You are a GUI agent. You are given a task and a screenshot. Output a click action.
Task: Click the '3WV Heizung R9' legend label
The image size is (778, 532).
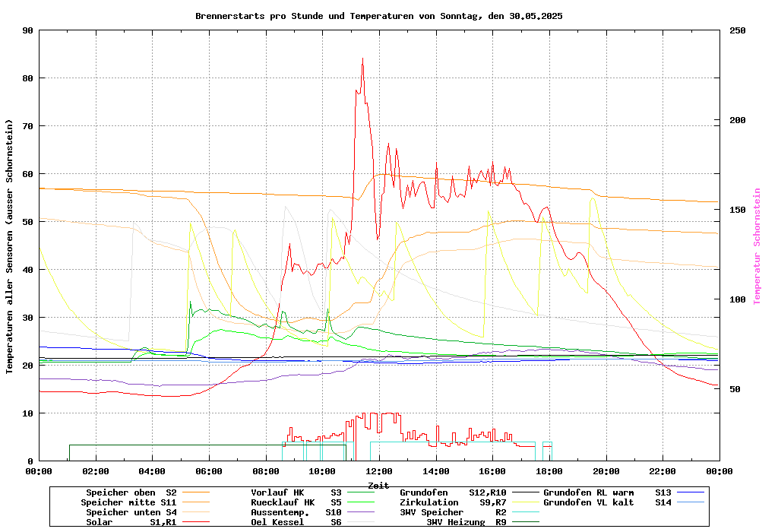[466, 522]
